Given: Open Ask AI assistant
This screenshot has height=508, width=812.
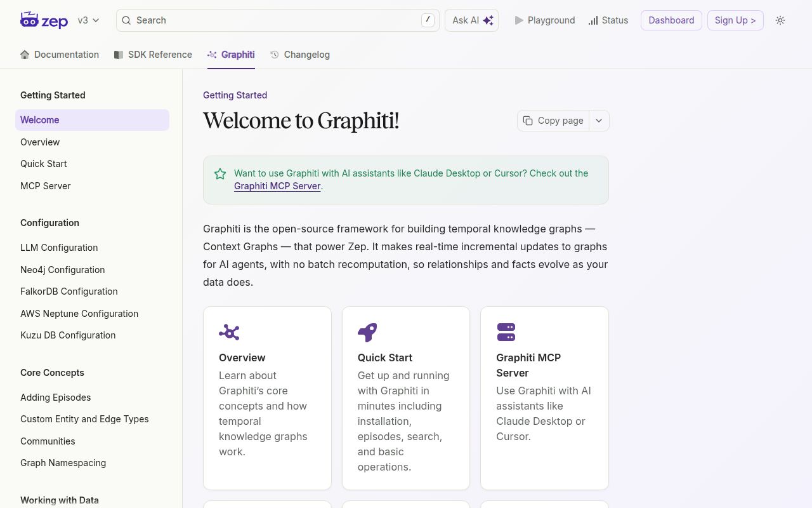Looking at the screenshot, I should coord(471,20).
